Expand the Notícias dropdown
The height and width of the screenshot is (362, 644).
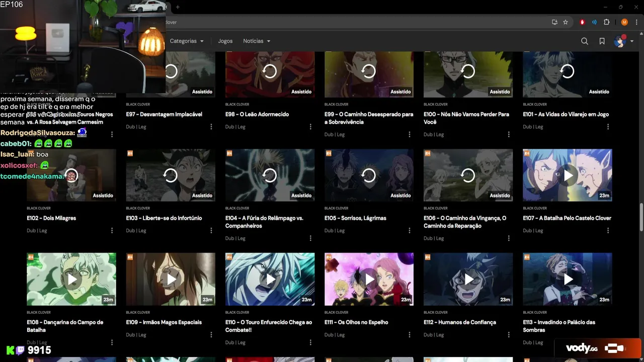coord(257,41)
